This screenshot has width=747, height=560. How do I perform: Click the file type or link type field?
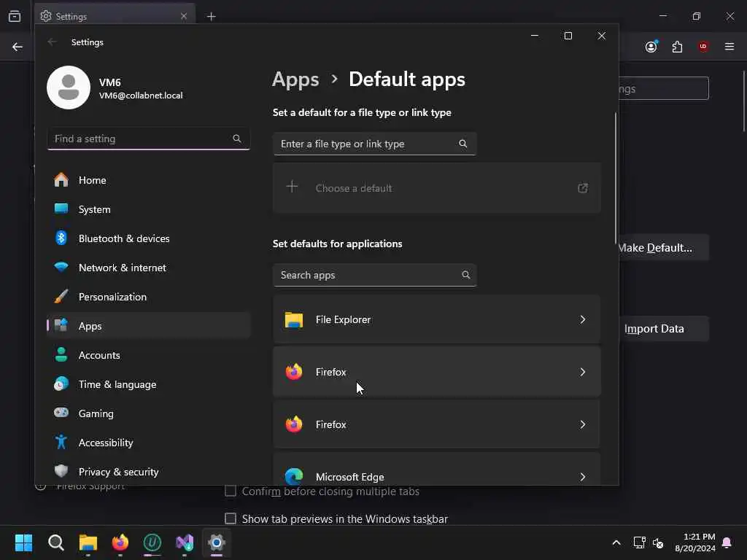tap(374, 144)
